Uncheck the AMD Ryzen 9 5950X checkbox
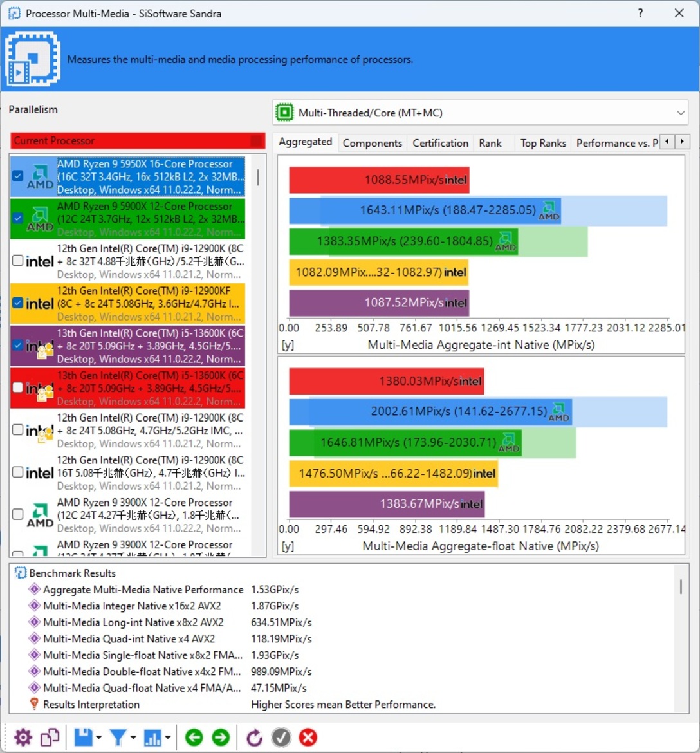This screenshot has height=753, width=700. click(18, 176)
